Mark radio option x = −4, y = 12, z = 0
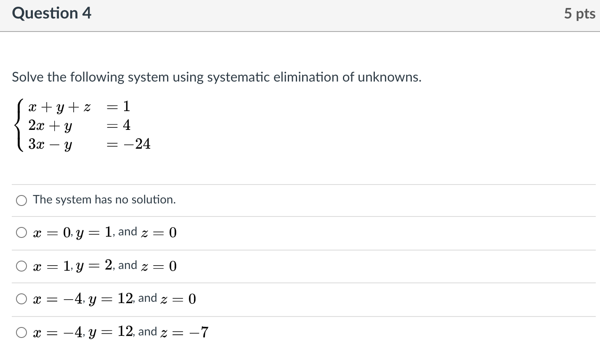 pos(21,299)
